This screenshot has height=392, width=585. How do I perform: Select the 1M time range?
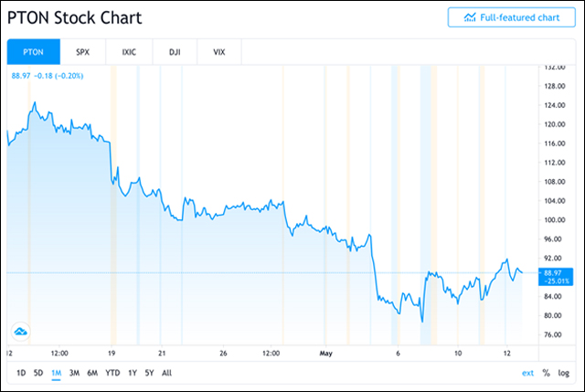[x=56, y=372]
